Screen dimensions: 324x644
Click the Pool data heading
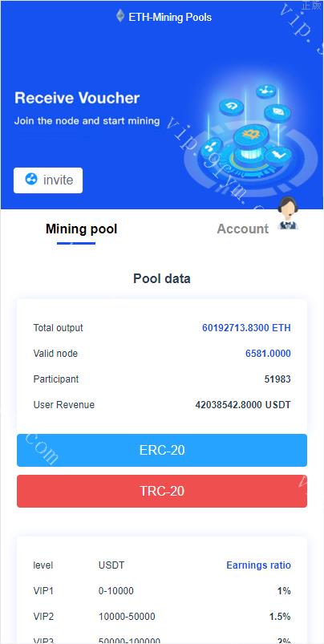coord(162,279)
